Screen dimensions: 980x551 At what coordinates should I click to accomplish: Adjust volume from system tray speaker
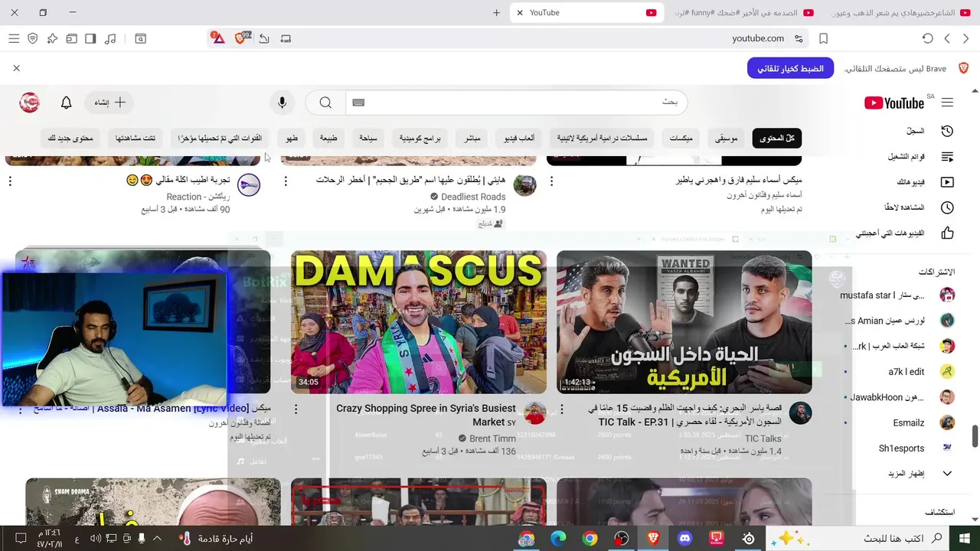[x=95, y=539]
